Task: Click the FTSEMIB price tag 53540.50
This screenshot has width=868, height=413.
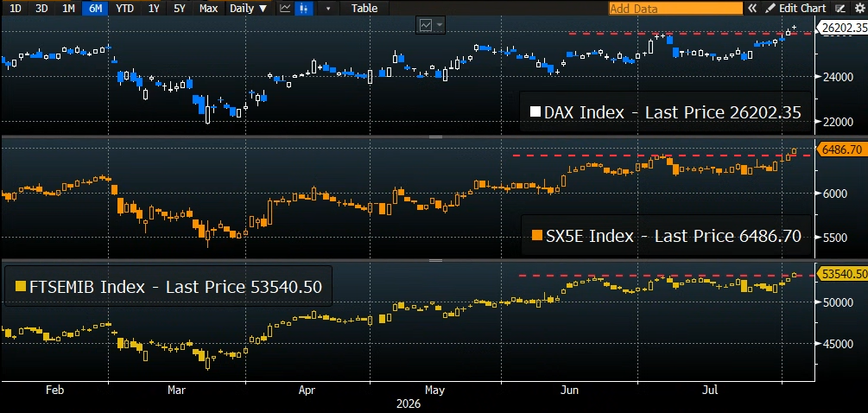Action: point(843,274)
